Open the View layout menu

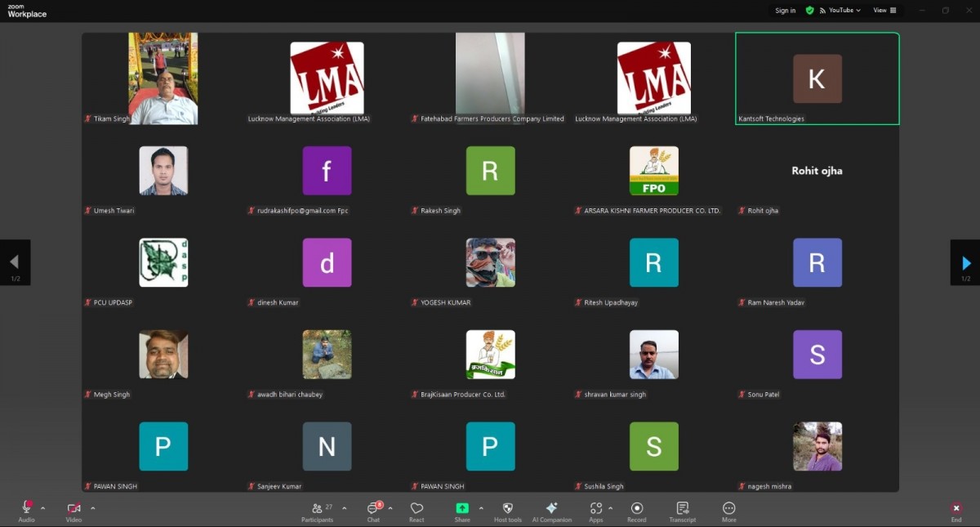[x=884, y=11]
